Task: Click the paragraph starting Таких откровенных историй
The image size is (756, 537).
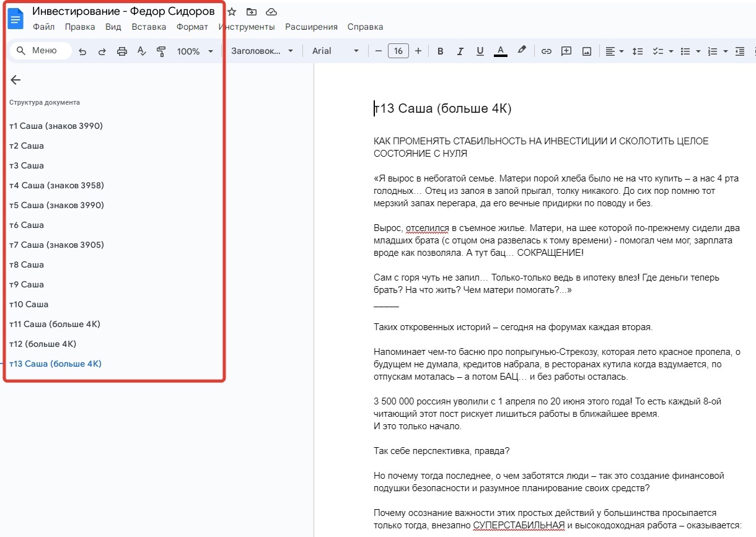Action: point(513,327)
